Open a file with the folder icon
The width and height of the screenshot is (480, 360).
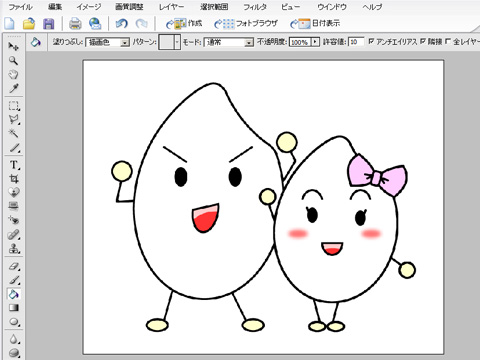(x=29, y=24)
